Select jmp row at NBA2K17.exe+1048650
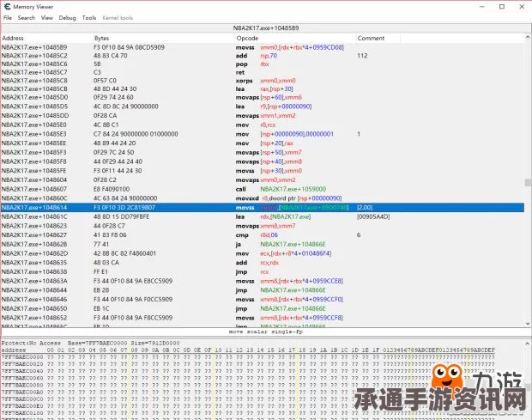532x420 pixels. [x=263, y=308]
